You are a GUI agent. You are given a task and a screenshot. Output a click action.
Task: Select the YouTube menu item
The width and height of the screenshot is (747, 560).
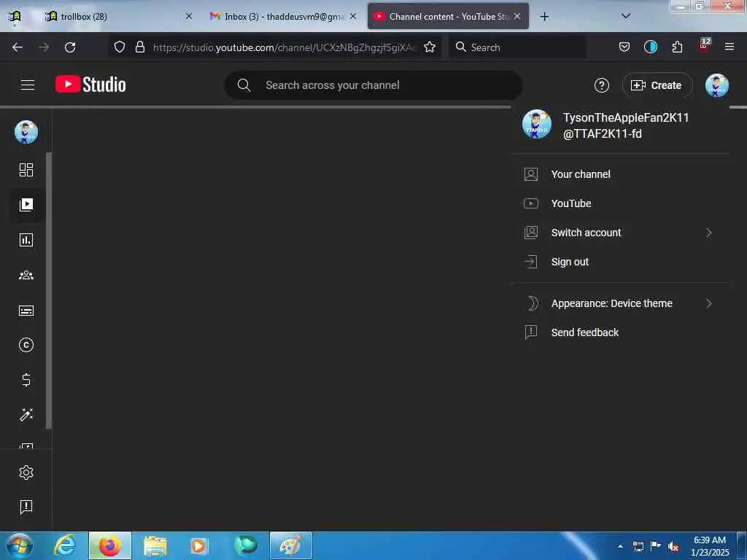[620, 203]
